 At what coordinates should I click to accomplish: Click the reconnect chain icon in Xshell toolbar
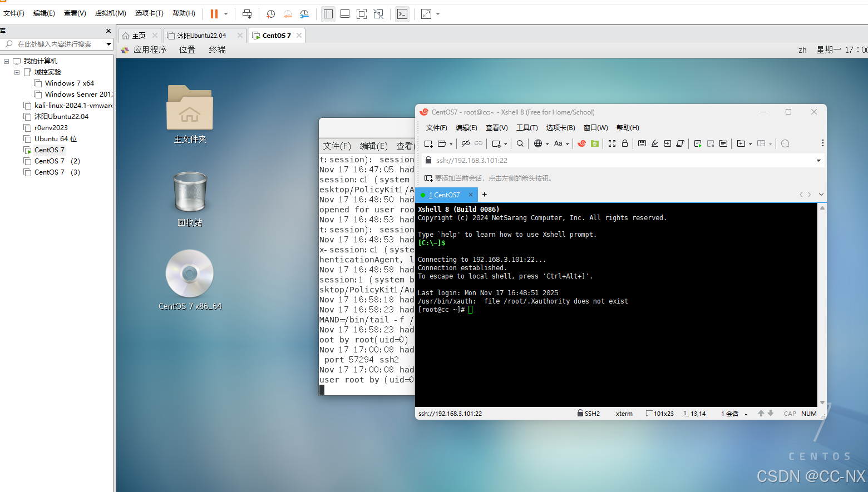tap(479, 143)
